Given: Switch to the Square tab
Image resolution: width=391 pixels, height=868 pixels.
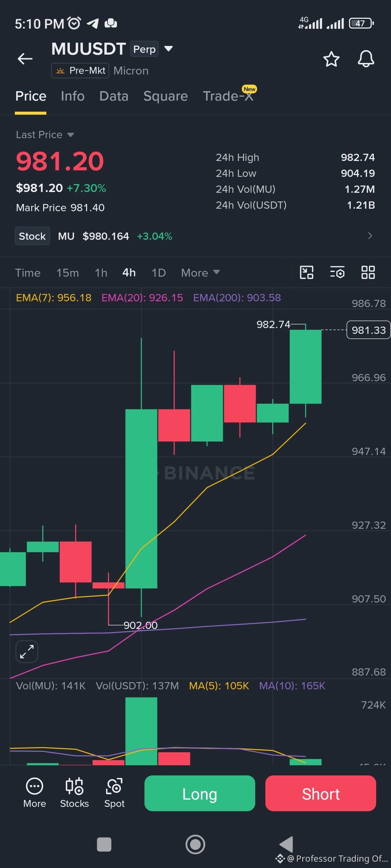Looking at the screenshot, I should coord(165,96).
